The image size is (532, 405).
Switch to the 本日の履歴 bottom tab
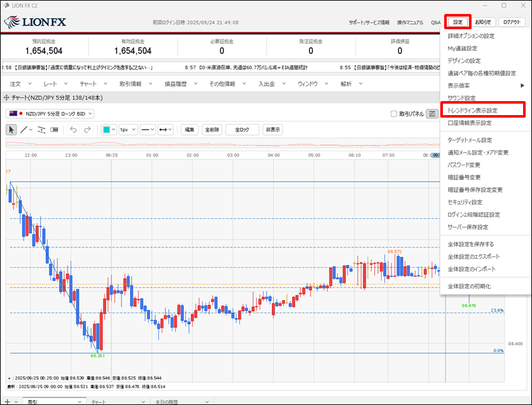[x=168, y=402]
